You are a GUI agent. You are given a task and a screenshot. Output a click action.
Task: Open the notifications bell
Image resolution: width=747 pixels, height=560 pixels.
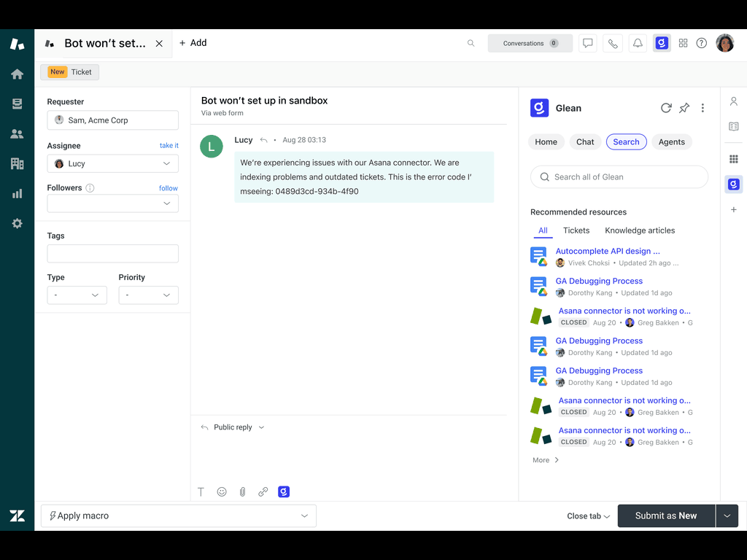(638, 43)
